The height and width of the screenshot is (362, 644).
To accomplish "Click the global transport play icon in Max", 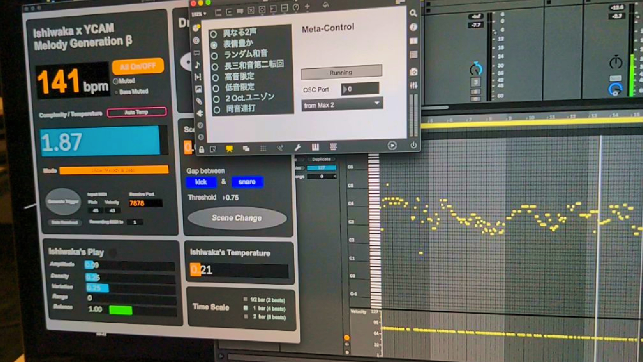I will point(392,145).
